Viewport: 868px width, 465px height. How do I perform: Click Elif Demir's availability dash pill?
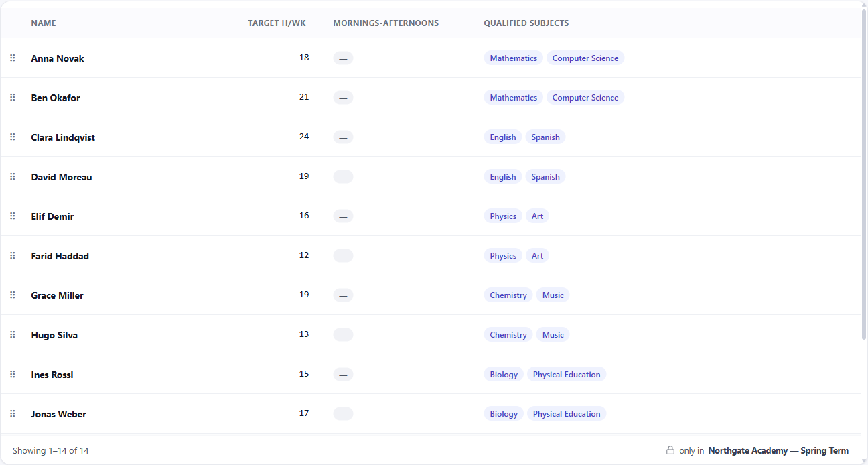click(x=343, y=216)
